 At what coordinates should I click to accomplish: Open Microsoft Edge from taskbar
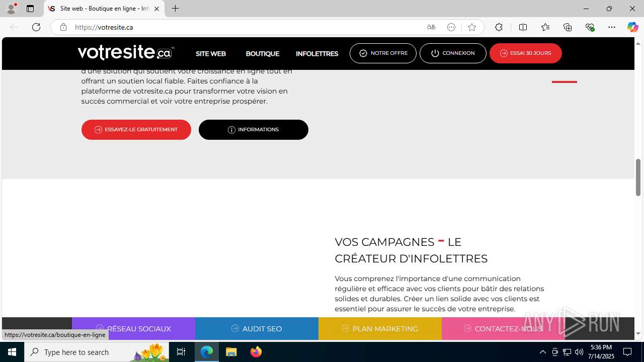[x=207, y=352]
